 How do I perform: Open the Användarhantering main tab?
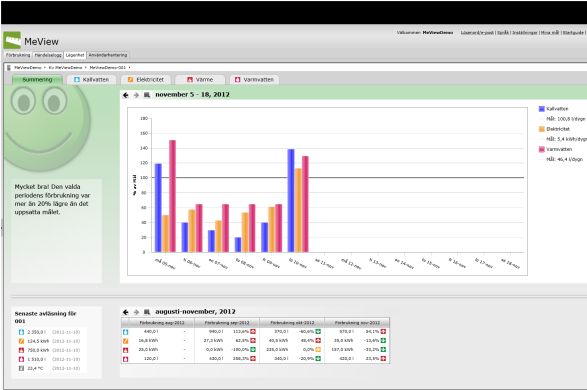tap(108, 55)
